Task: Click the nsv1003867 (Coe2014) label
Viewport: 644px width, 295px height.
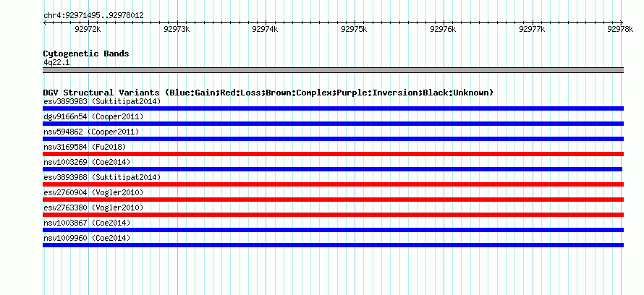Action: click(87, 223)
